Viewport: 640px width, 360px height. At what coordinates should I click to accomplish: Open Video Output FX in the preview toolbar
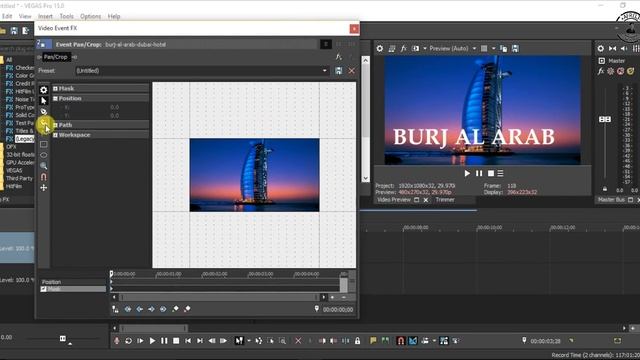click(403, 49)
